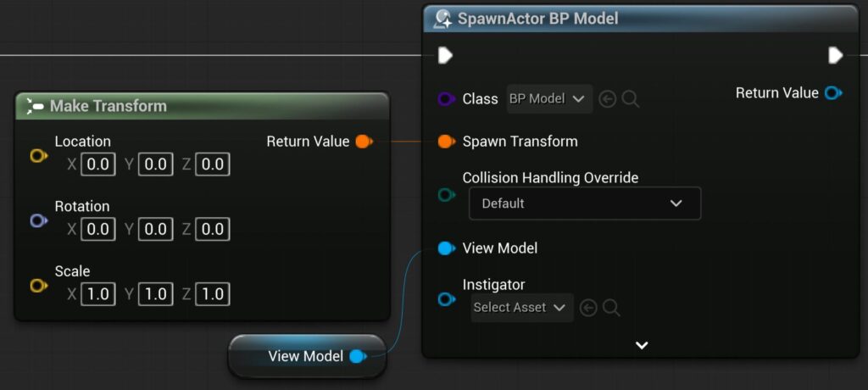The image size is (868, 390).
Task: Click the Make Transform Location input pin
Action: tap(38, 156)
